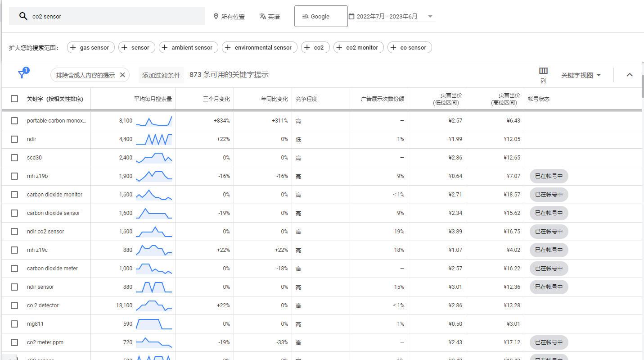Check the 'carbon dioxide meter' row checkbox

pos(14,269)
